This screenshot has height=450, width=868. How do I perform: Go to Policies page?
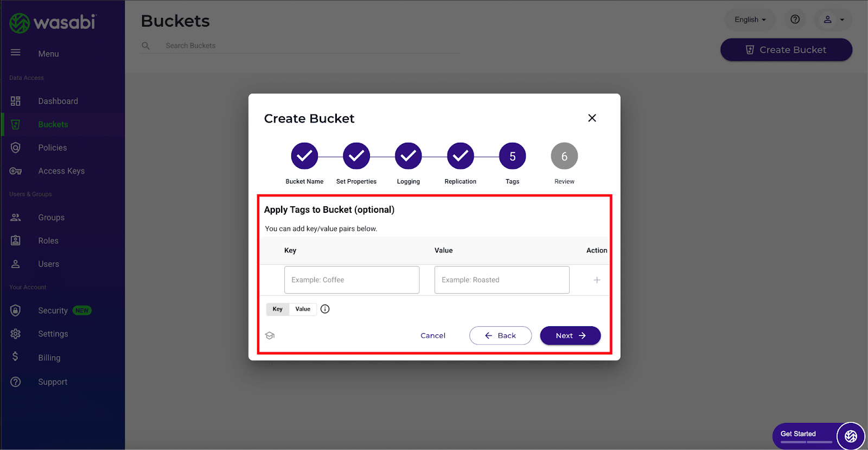[x=53, y=148]
